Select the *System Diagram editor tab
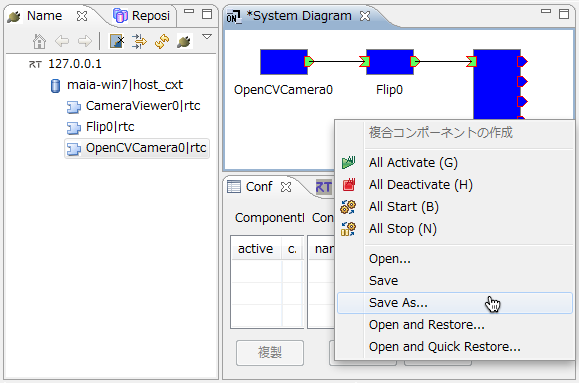This screenshot has width=579, height=383. click(299, 16)
